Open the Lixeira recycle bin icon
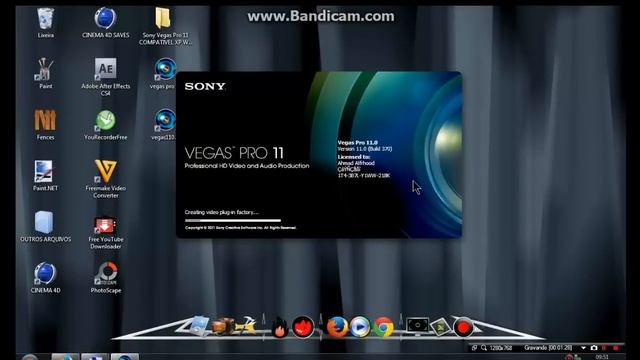The height and width of the screenshot is (360, 640). [45, 22]
